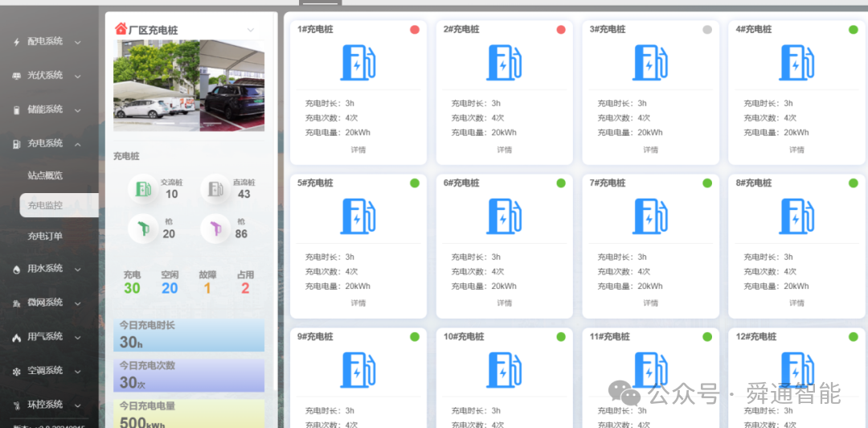The width and height of the screenshot is (868, 428).
Task: Click the 3#充电桩 charger icon
Action: (x=650, y=63)
